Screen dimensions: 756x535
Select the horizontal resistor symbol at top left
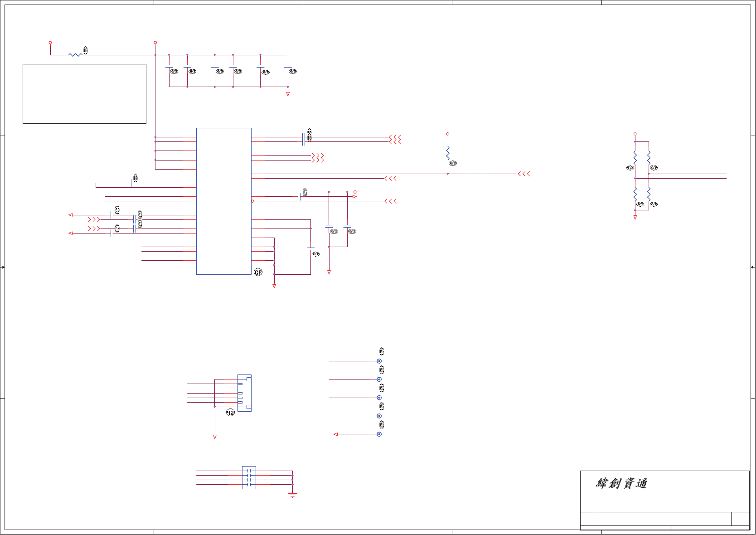[75, 55]
